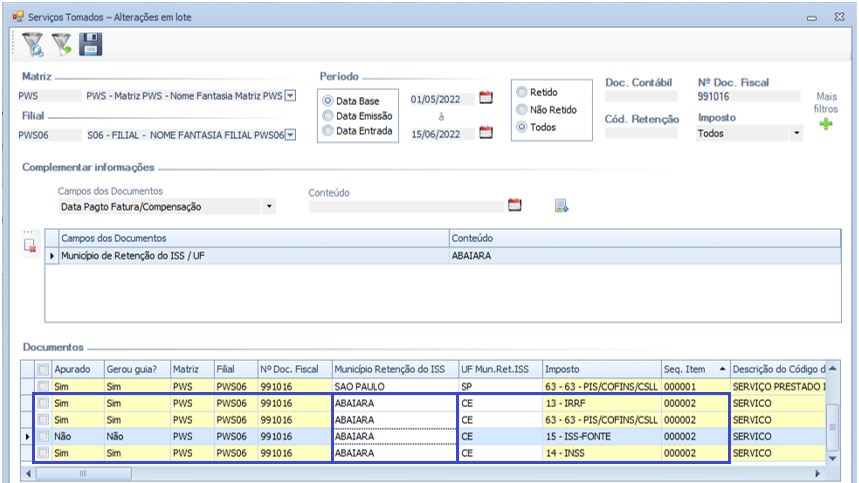Open Campos dos Documentos dropdown
The width and height of the screenshot is (859, 483).
[x=269, y=207]
